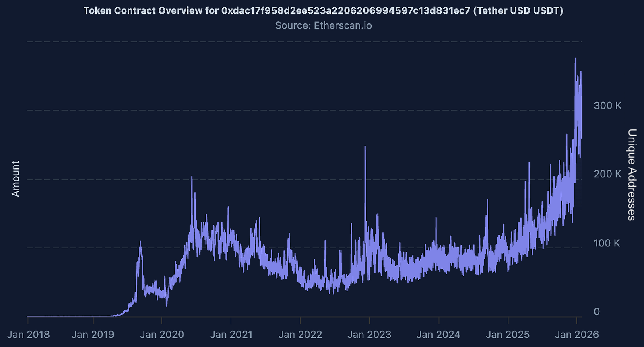Select the Jan 2019 x-axis label
The image size is (644, 347).
(93, 335)
